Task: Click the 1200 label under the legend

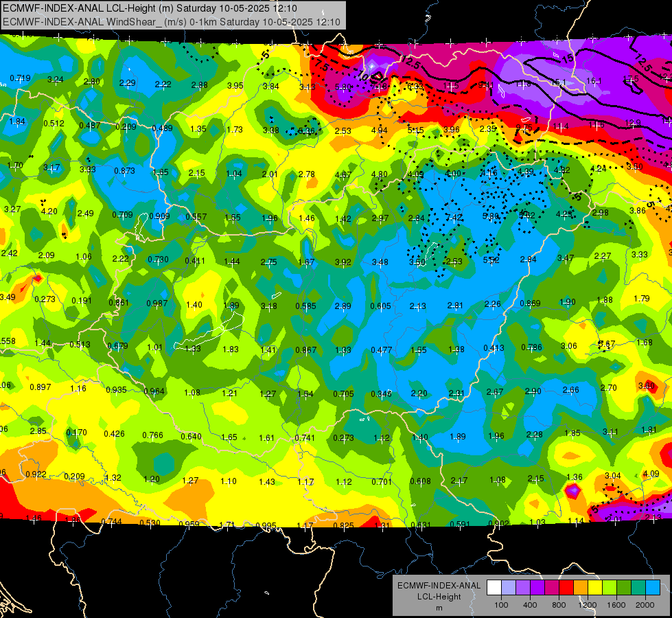Action: coord(587,605)
